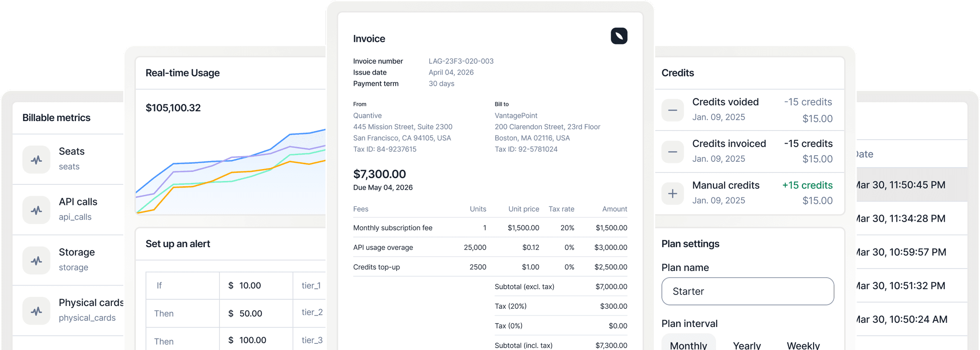Viewport: 980px width, 350px height.
Task: Click the leaf logo on the invoice
Action: coord(619,36)
